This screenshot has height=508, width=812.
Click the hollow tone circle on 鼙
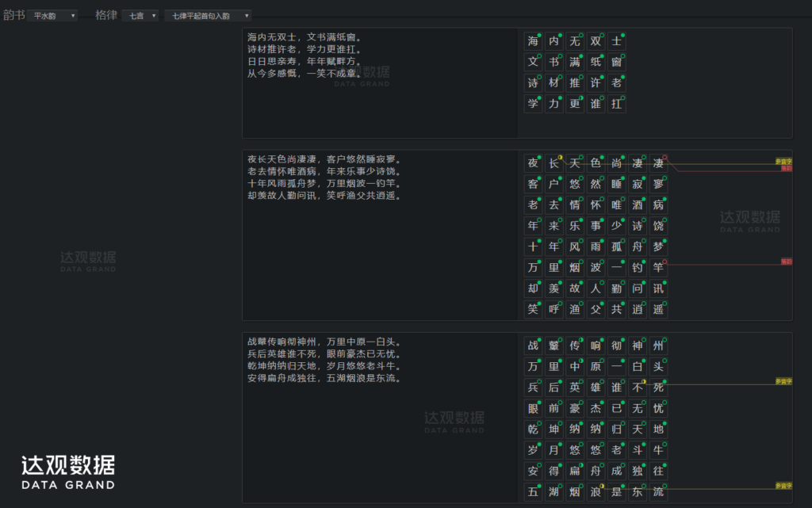[561, 339]
